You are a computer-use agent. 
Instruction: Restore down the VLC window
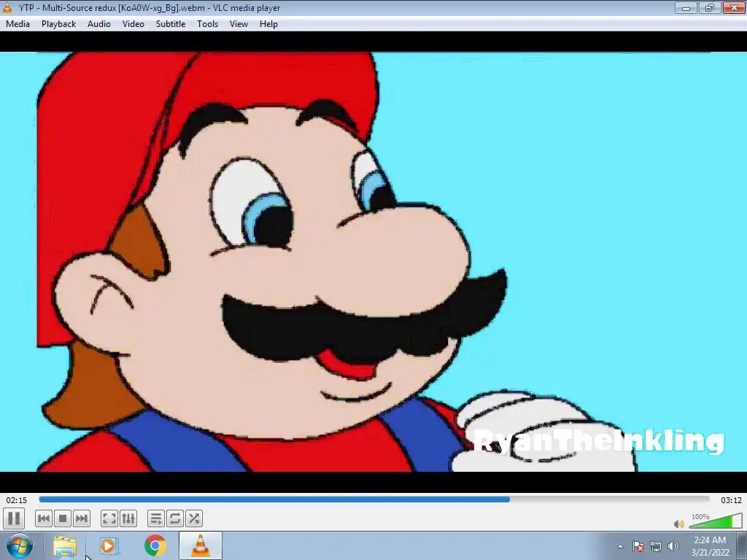pos(709,7)
